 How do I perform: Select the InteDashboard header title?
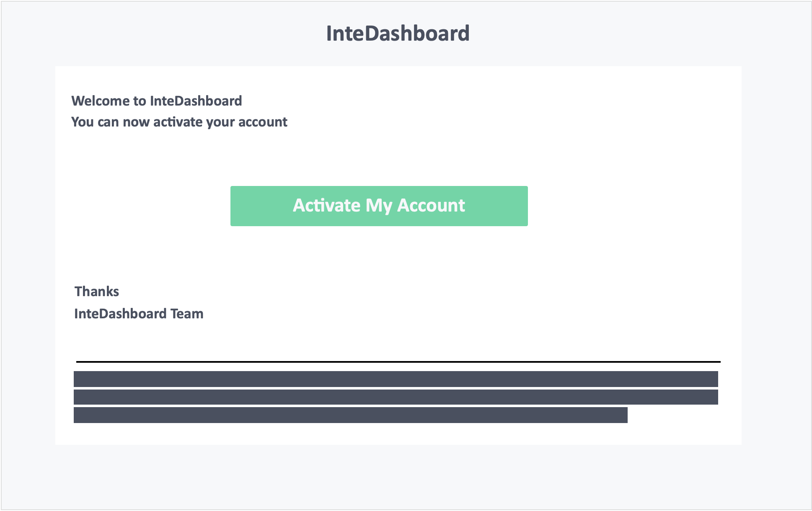pyautogui.click(x=398, y=34)
